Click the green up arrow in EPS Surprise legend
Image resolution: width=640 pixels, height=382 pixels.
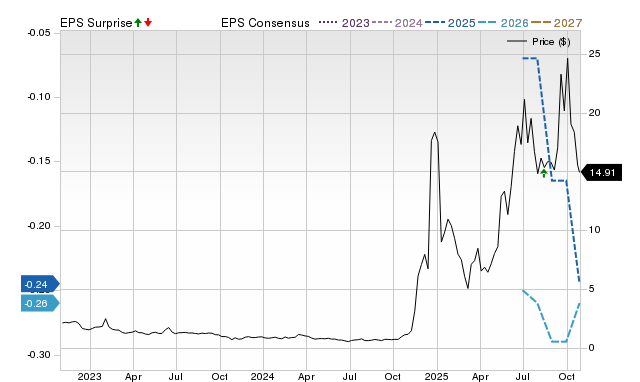click(138, 23)
